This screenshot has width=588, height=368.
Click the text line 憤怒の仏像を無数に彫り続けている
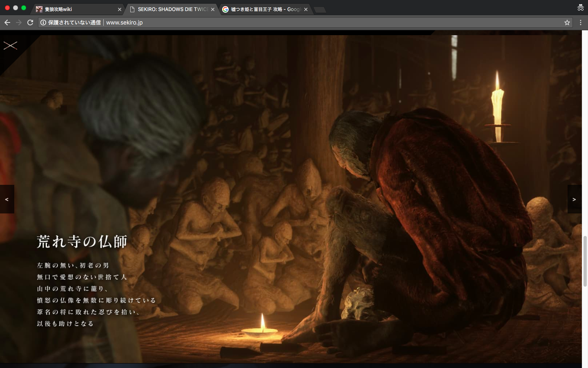pos(96,300)
